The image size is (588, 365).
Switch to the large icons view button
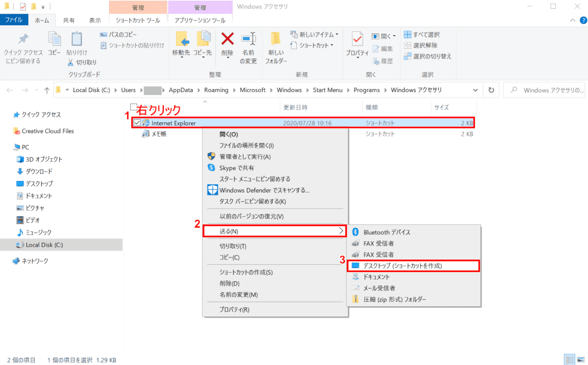tap(581, 359)
